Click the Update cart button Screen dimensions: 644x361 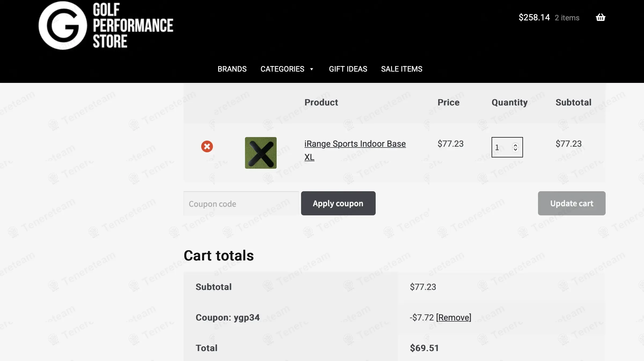pyautogui.click(x=572, y=203)
